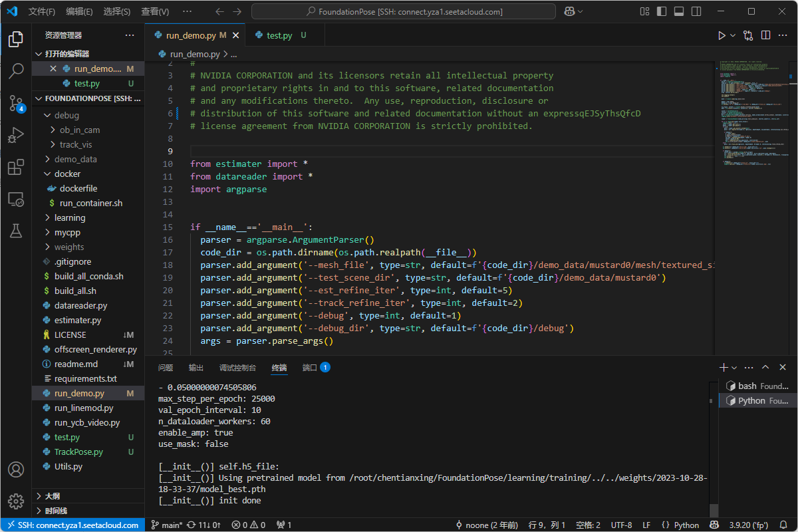Toggle the primary sidebar layout button

[x=661, y=11]
